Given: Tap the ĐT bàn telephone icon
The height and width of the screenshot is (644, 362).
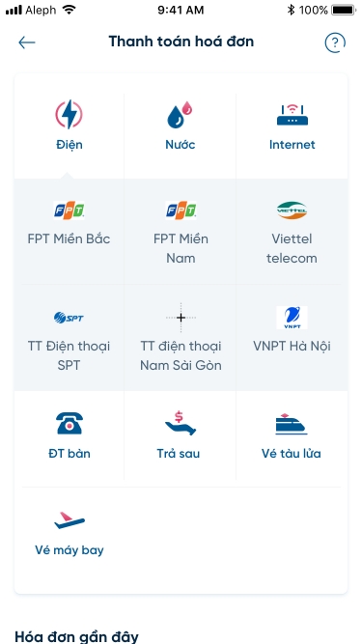Looking at the screenshot, I should tap(69, 424).
